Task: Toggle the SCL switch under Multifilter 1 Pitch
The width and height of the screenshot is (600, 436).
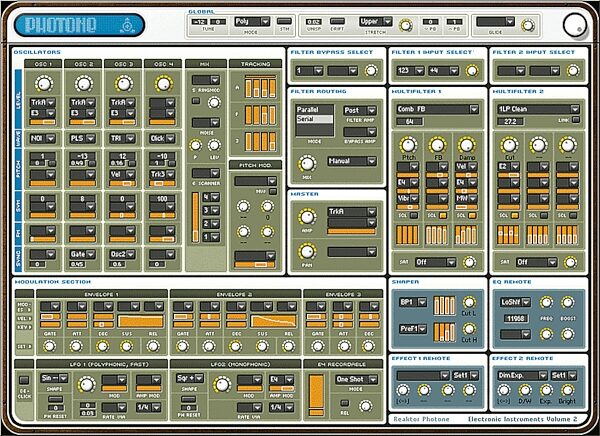Action: (414, 216)
